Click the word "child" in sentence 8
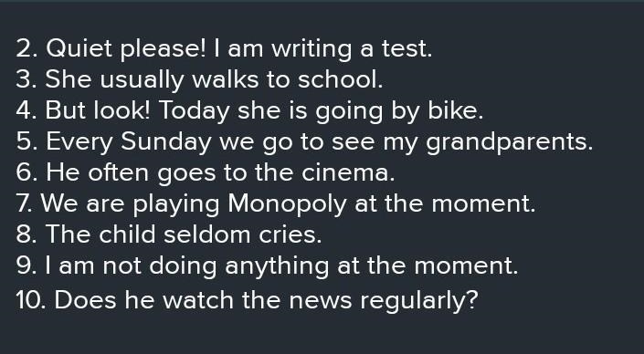The height and width of the screenshot is (354, 644). coord(127,234)
